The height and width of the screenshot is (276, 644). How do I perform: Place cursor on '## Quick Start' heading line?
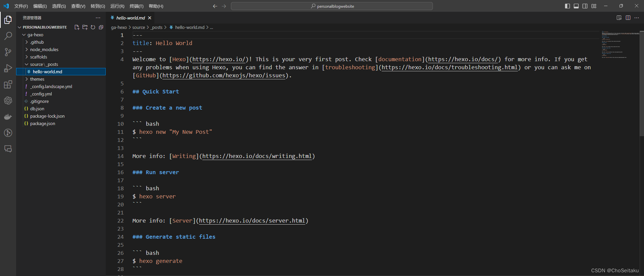156,91
